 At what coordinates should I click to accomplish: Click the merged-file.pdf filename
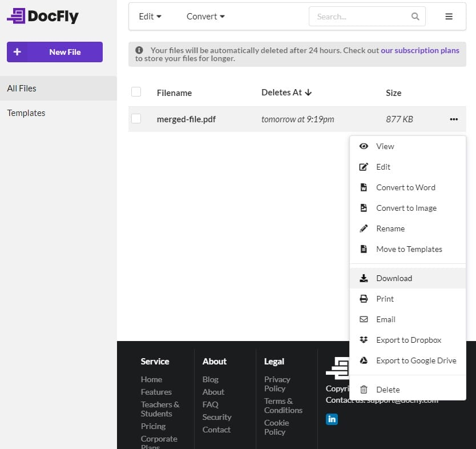[x=186, y=119]
